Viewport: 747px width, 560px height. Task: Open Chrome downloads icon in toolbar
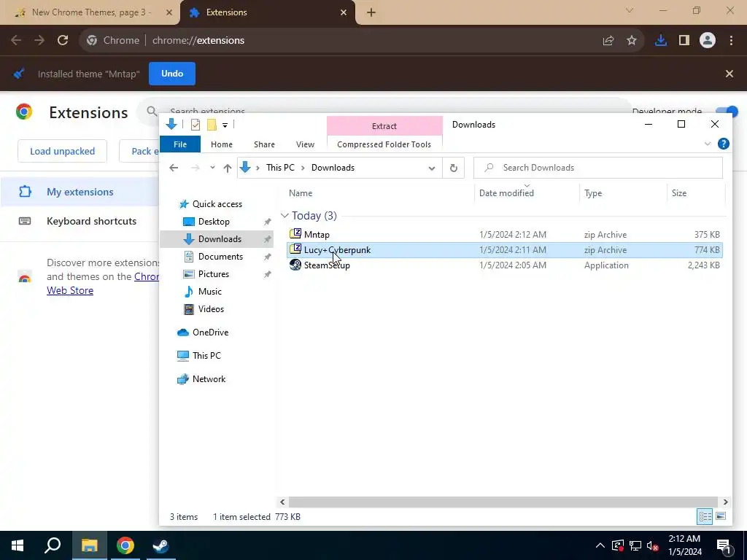pyautogui.click(x=661, y=41)
